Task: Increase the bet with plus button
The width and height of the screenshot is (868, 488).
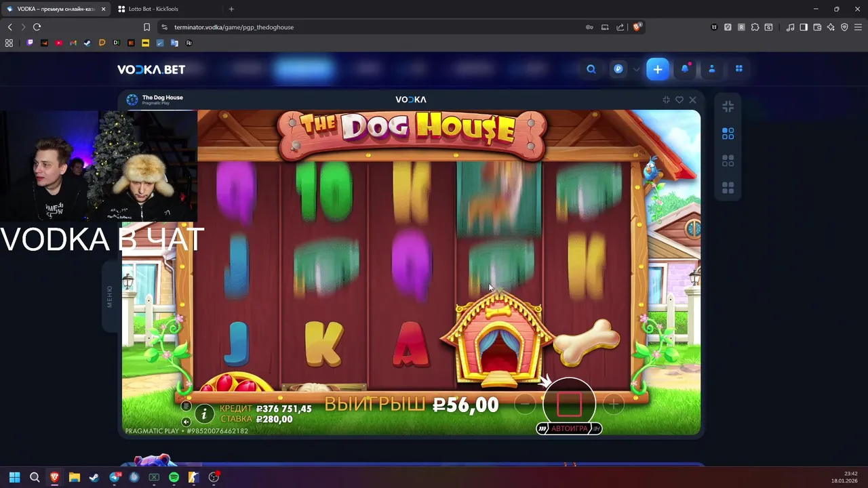Action: click(613, 405)
